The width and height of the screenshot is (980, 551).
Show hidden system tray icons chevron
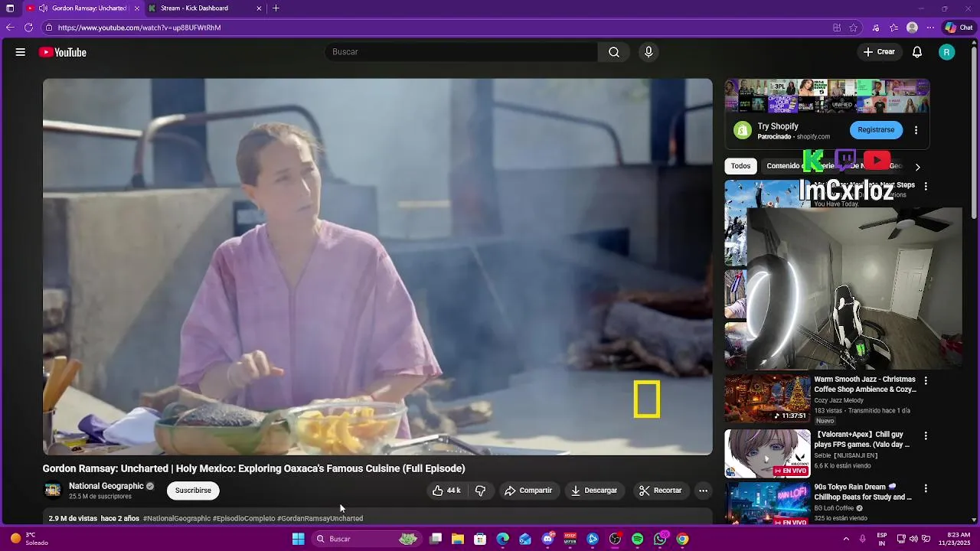click(846, 539)
